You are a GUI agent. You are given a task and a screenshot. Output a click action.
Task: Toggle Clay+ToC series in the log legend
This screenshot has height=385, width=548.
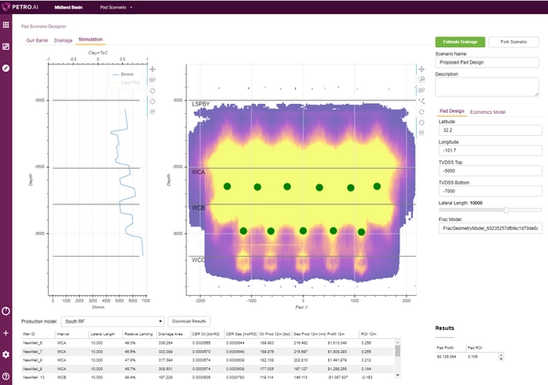(x=126, y=83)
